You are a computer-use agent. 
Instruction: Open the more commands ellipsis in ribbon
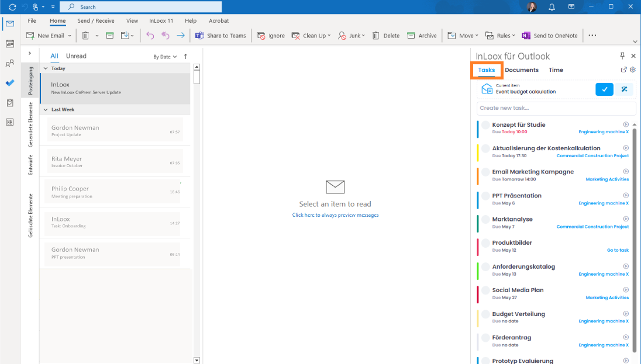pyautogui.click(x=592, y=36)
